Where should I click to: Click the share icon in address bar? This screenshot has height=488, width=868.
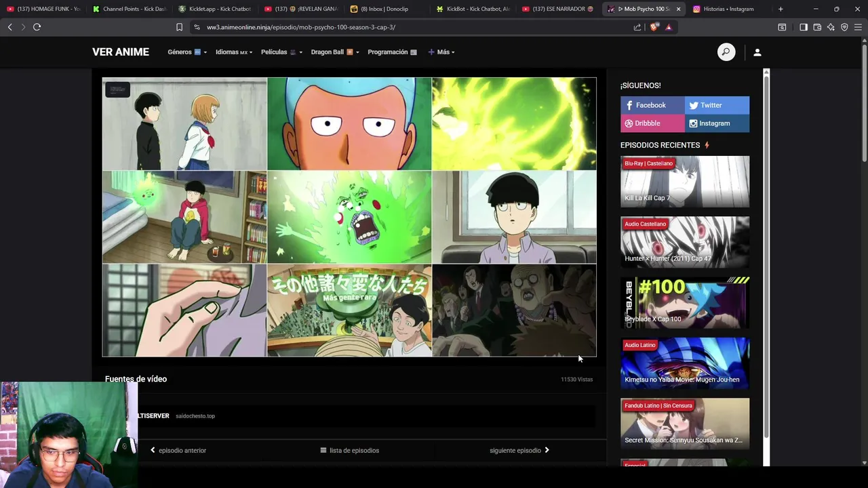point(637,27)
